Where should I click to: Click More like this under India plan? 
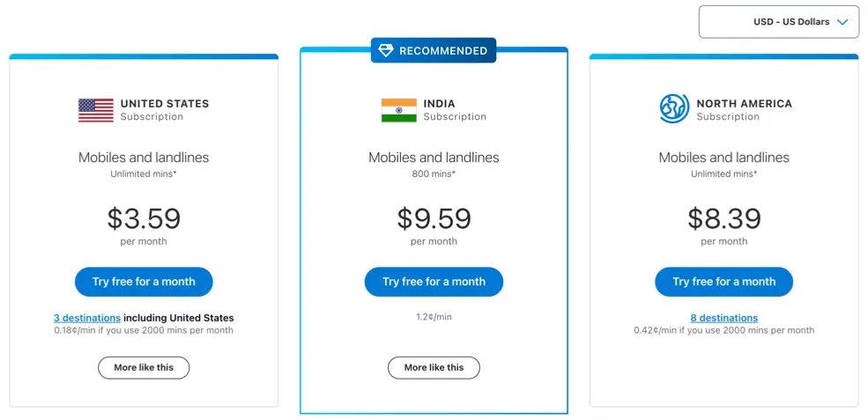click(434, 367)
